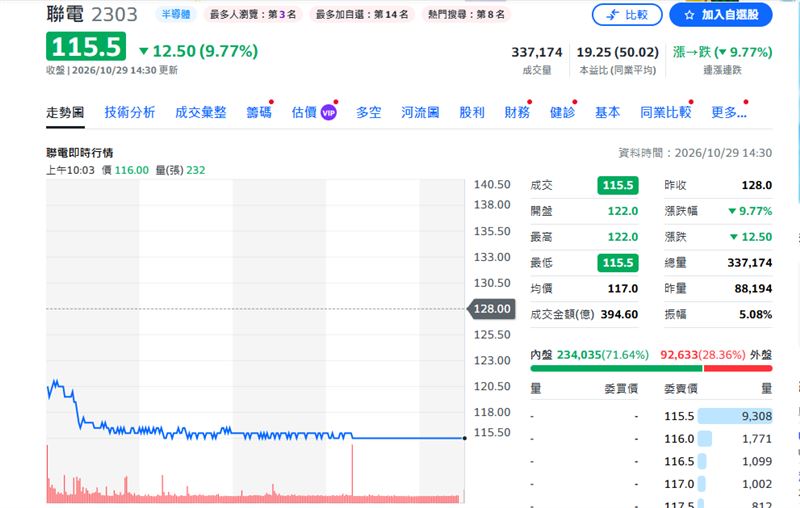
Task: Click the 昨收 128.0 value
Action: [x=757, y=185]
